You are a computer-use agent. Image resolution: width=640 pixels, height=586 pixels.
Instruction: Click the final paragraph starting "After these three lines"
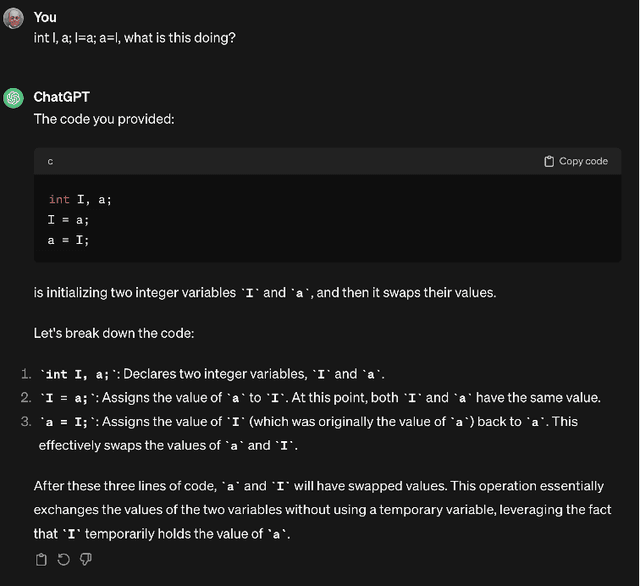(320, 510)
